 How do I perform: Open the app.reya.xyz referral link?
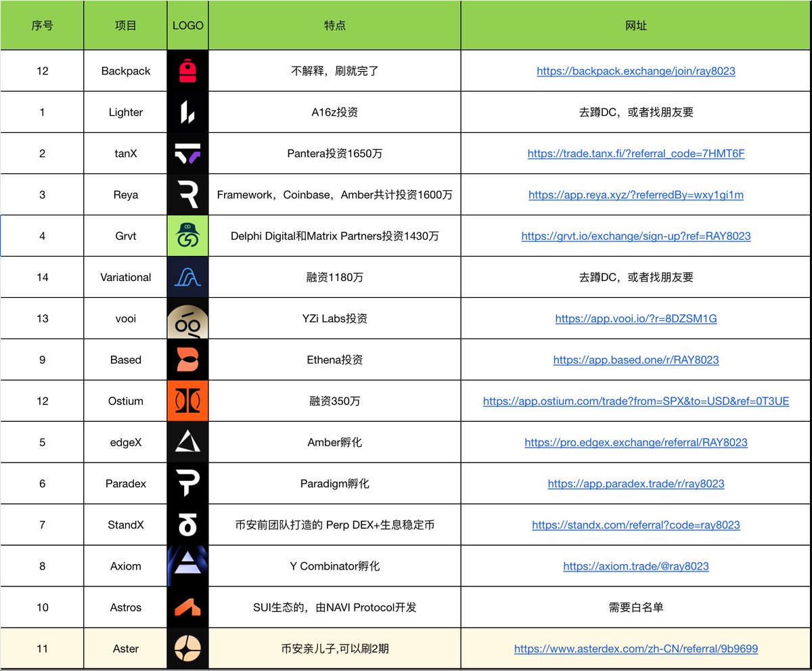pos(636,195)
